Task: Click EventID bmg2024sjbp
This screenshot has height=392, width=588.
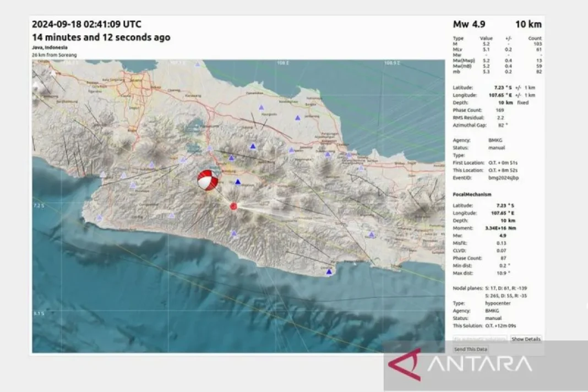Action: [x=504, y=178]
